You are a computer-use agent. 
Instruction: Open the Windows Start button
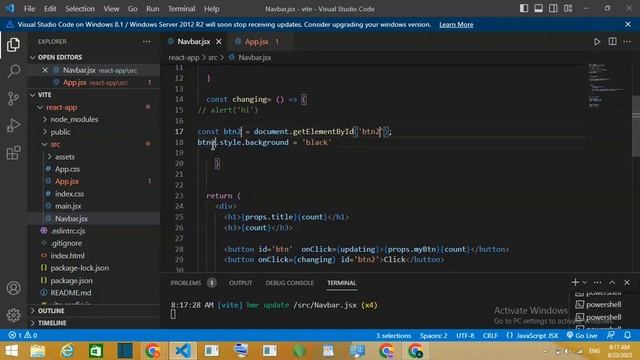(11, 351)
